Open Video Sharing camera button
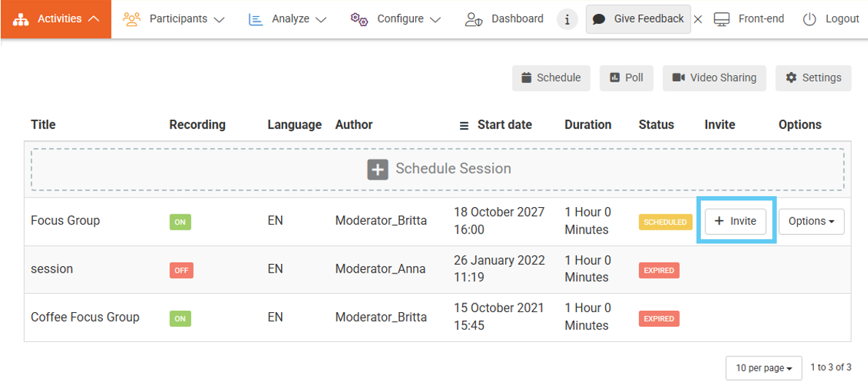The image size is (868, 388). (714, 78)
